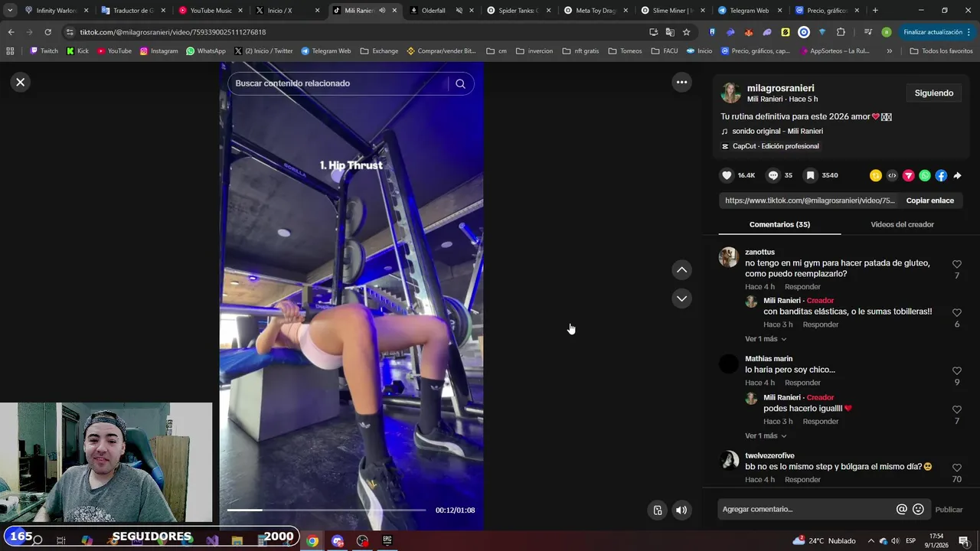Click the search magnifier in related content bar
This screenshot has height=551, width=980.
[460, 83]
